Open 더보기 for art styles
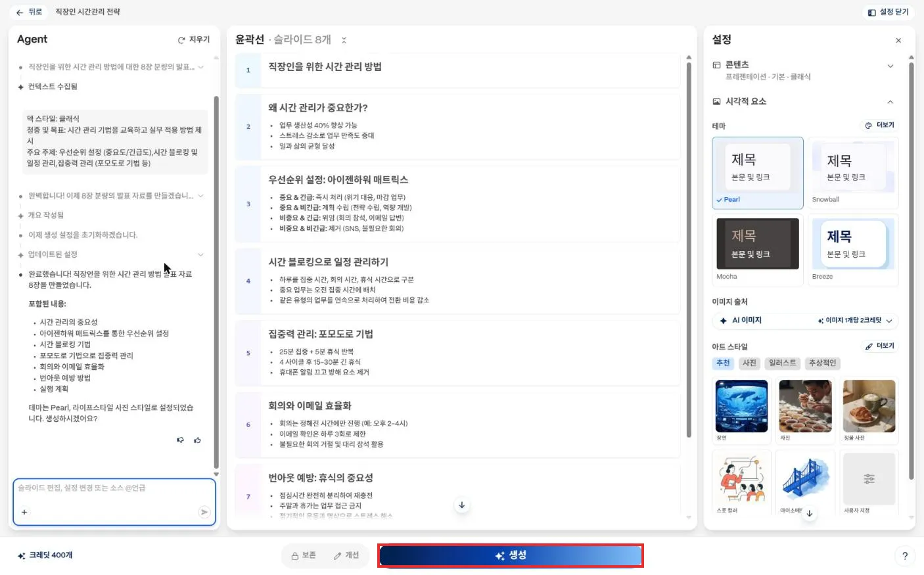The width and height of the screenshot is (924, 575). pos(879,346)
